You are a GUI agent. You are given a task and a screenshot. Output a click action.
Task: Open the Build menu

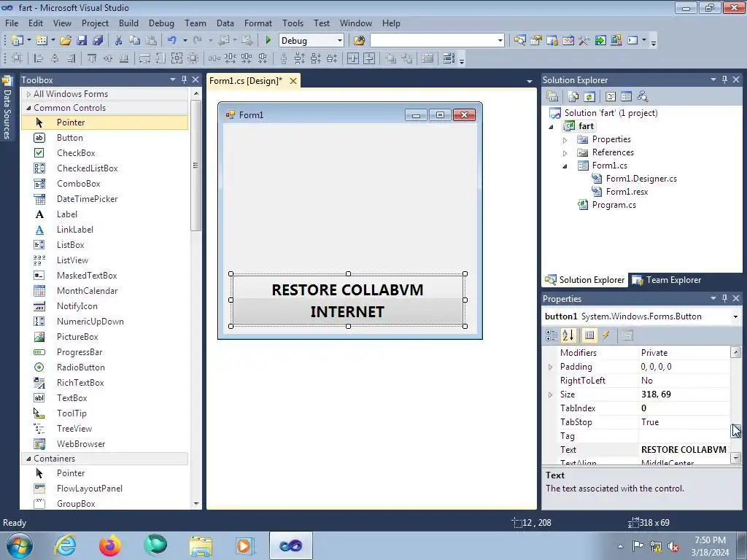point(128,23)
